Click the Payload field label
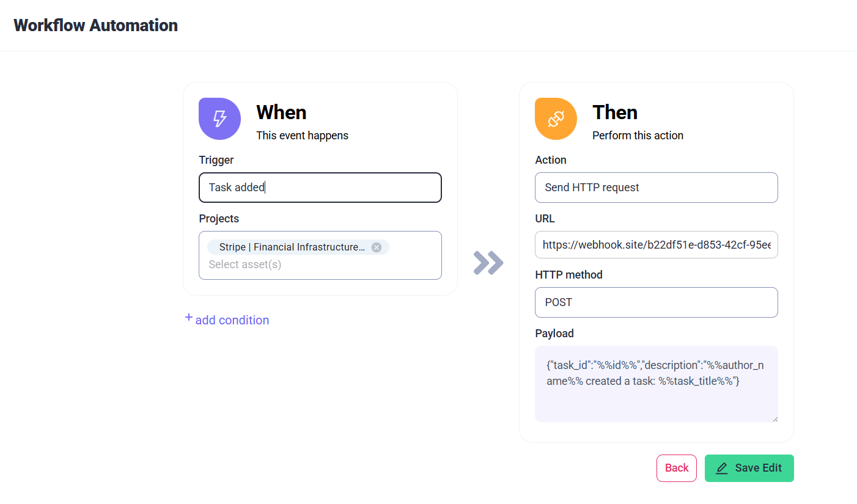 [554, 334]
